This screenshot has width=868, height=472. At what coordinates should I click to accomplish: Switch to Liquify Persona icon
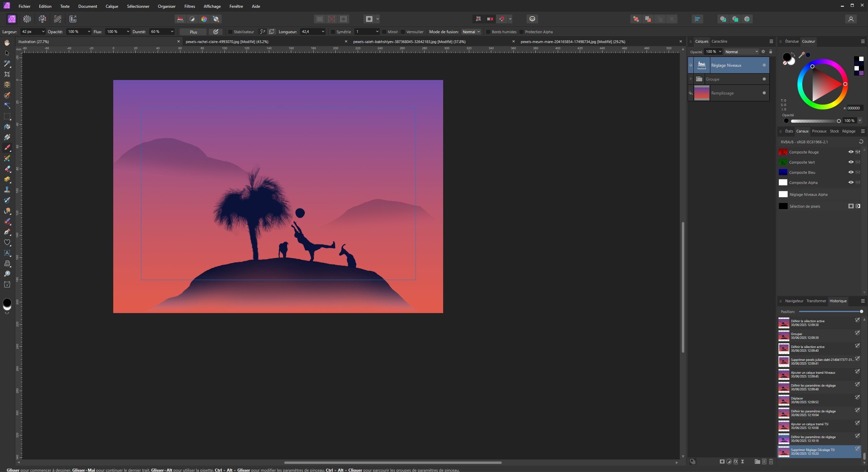click(x=27, y=19)
